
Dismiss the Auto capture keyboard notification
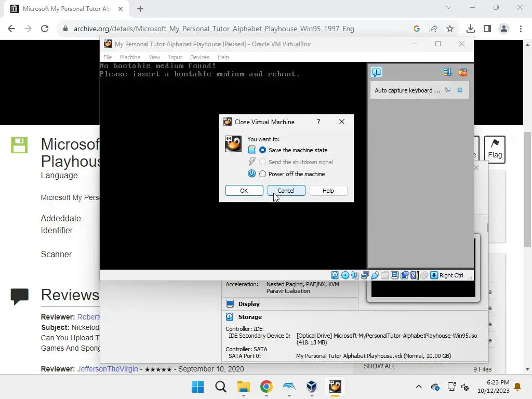pyautogui.click(x=460, y=90)
